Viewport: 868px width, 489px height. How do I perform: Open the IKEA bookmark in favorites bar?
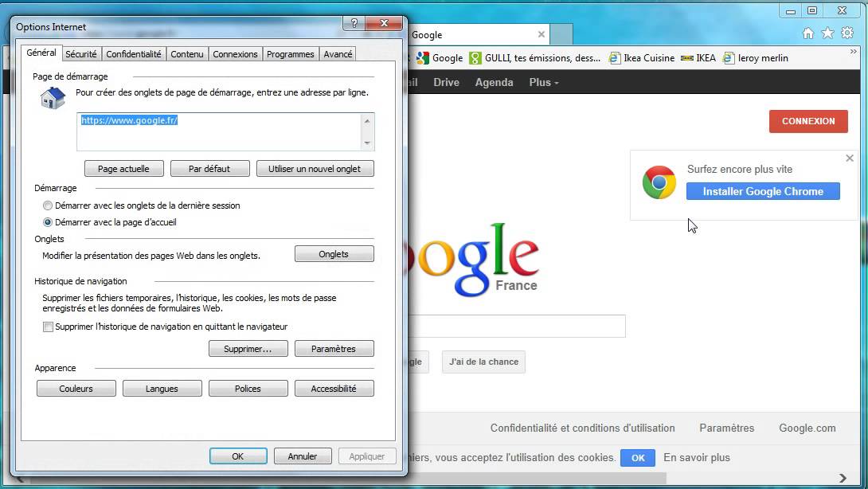pyautogui.click(x=698, y=58)
